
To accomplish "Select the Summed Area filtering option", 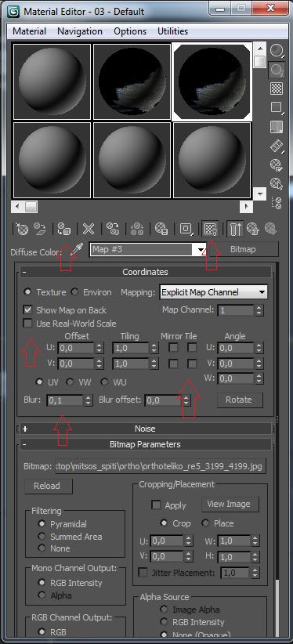I will click(42, 537).
